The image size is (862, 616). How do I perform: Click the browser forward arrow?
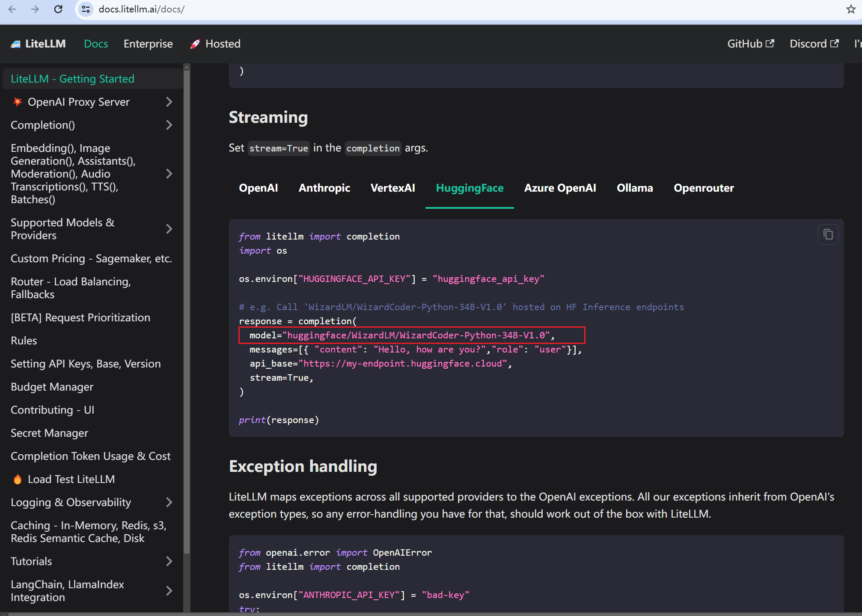[35, 9]
